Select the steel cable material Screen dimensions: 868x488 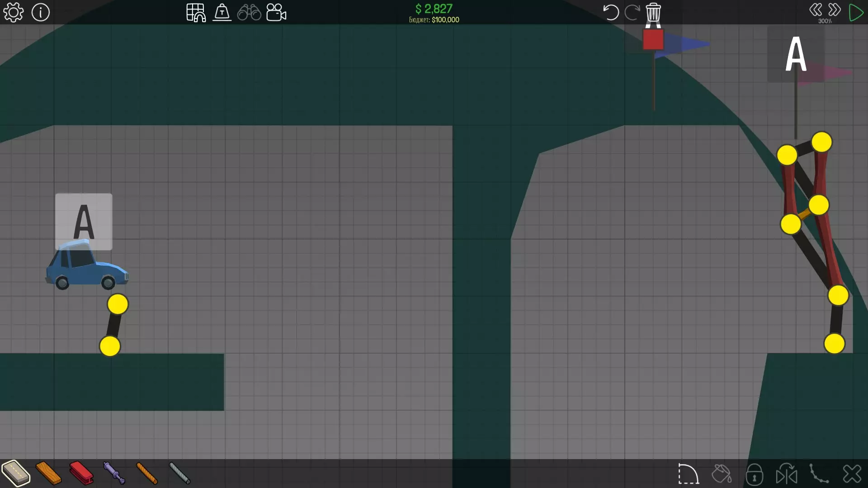click(x=179, y=473)
